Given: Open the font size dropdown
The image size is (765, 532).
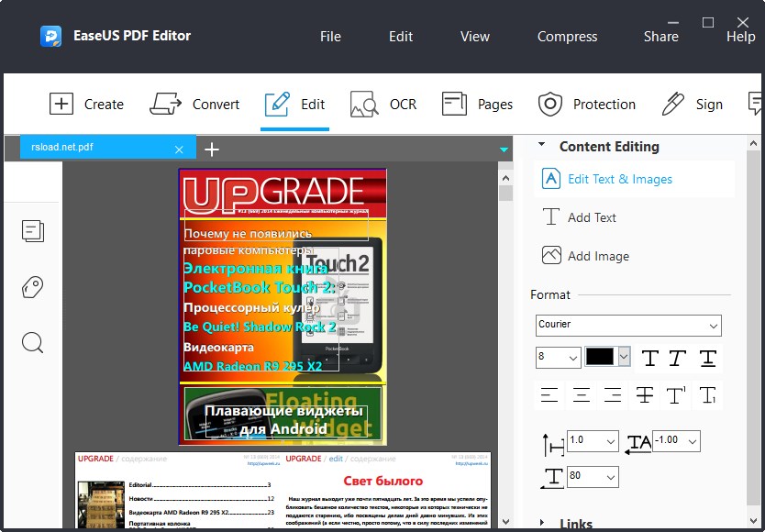Looking at the screenshot, I should click(557, 358).
